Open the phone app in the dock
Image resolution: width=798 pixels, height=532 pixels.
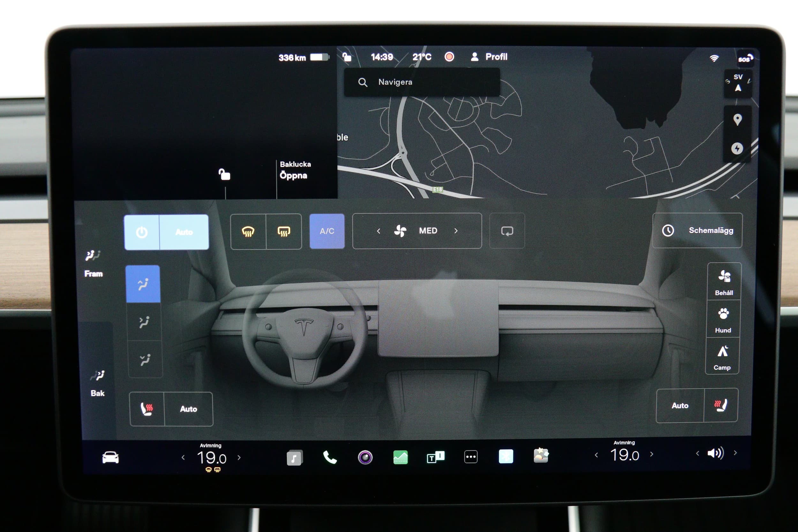pyautogui.click(x=329, y=458)
